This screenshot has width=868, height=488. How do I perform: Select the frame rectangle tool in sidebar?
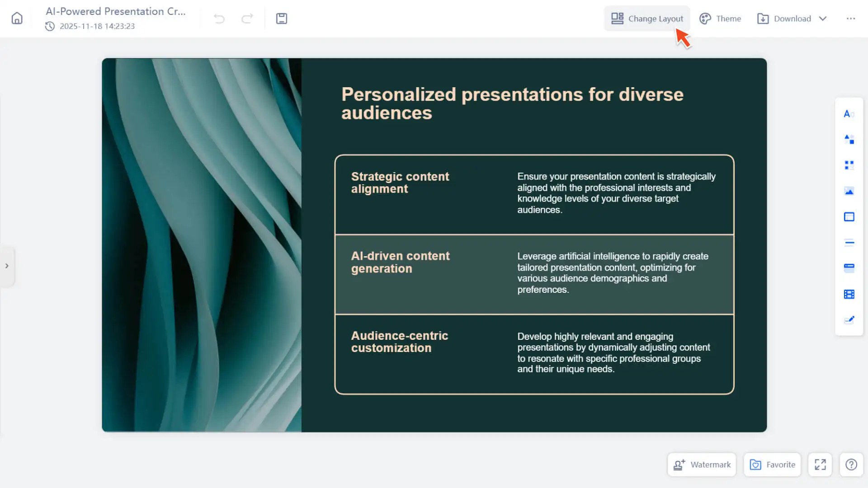coord(849,217)
